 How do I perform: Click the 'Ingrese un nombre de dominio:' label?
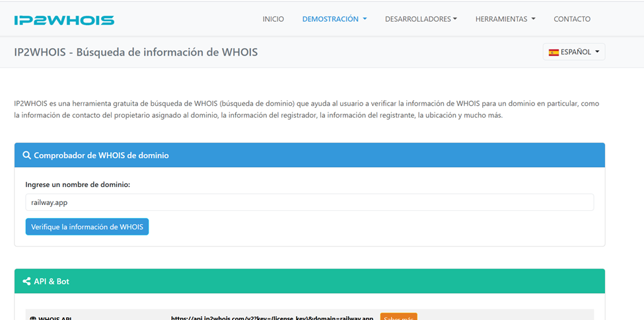tap(78, 184)
